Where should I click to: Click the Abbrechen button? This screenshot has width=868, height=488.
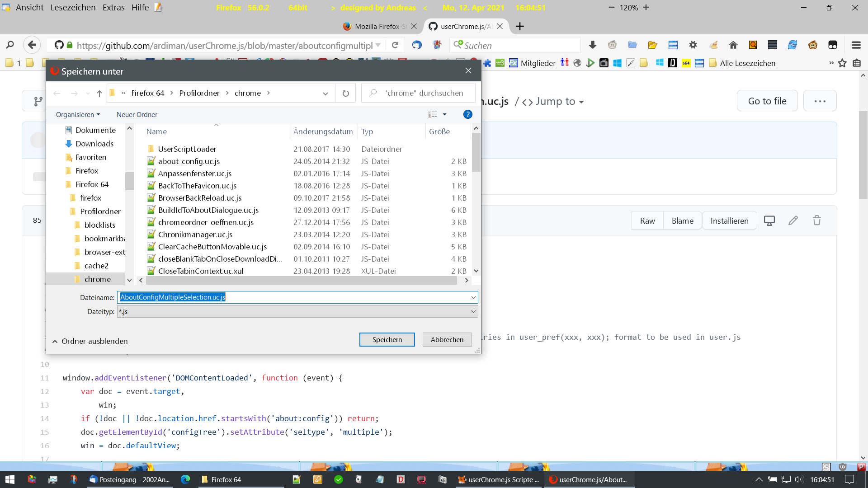[x=447, y=340]
